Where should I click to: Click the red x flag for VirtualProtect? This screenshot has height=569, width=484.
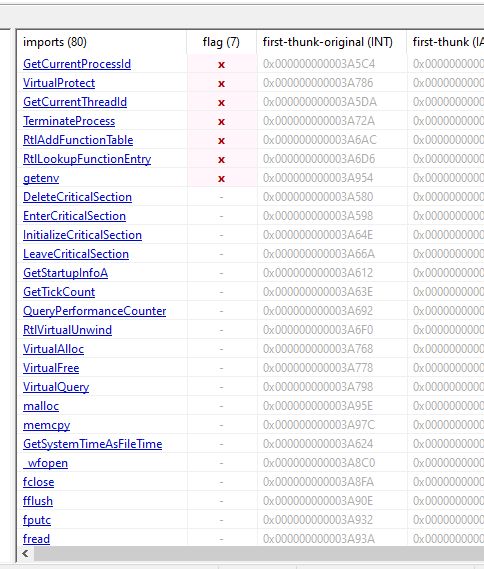(x=221, y=84)
